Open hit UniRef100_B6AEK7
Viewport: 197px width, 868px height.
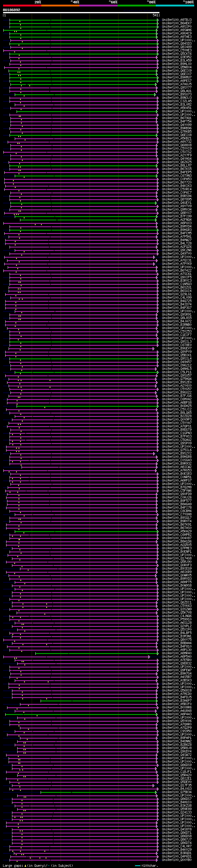177,23
